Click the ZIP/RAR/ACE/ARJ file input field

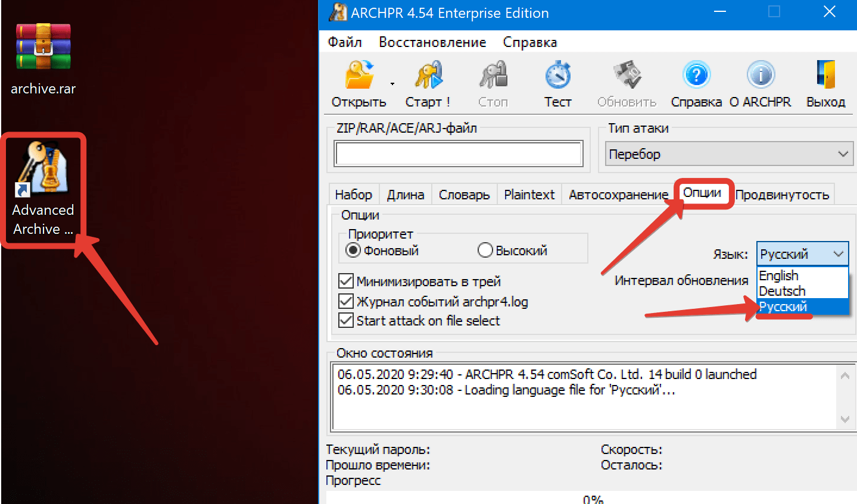click(459, 154)
